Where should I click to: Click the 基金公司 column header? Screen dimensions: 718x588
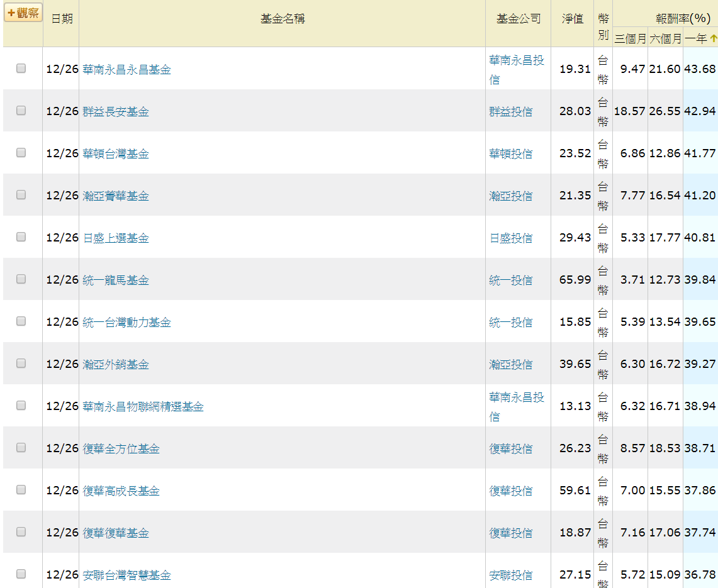coord(518,19)
